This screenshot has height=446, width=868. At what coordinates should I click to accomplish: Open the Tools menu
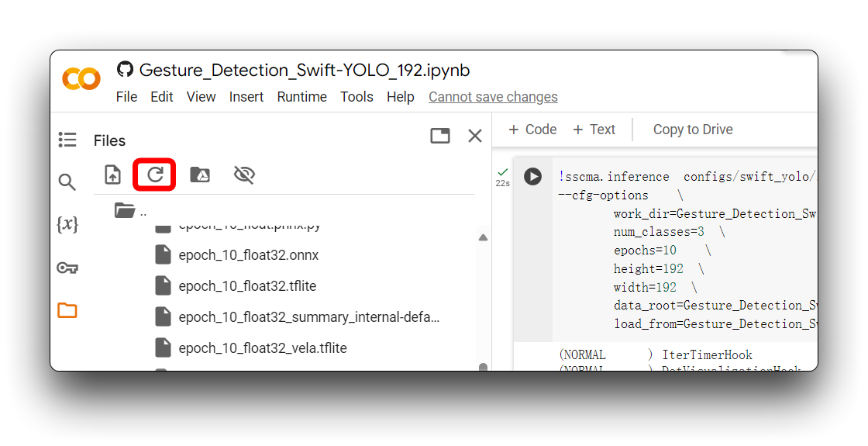[356, 97]
